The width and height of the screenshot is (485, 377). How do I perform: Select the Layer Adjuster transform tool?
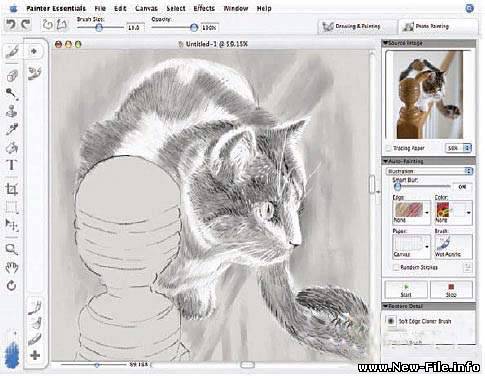pyautogui.click(x=12, y=225)
